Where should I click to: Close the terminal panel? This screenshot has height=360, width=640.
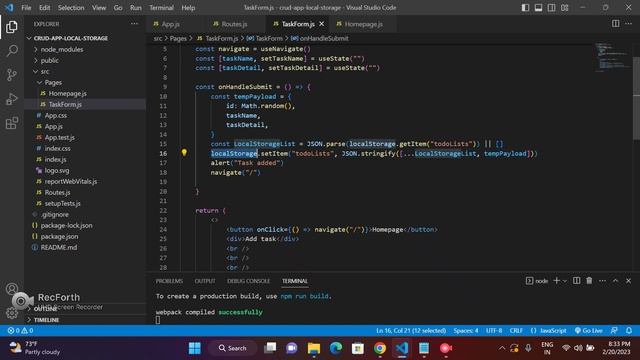[629, 281]
